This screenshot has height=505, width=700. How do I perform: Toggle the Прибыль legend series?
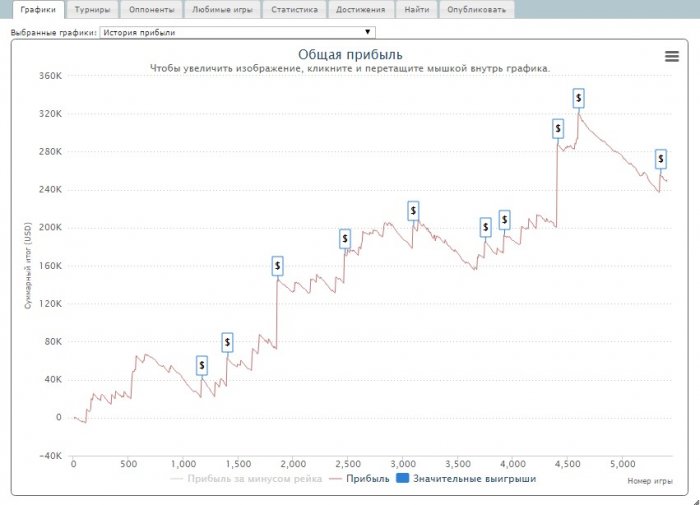coord(359,479)
